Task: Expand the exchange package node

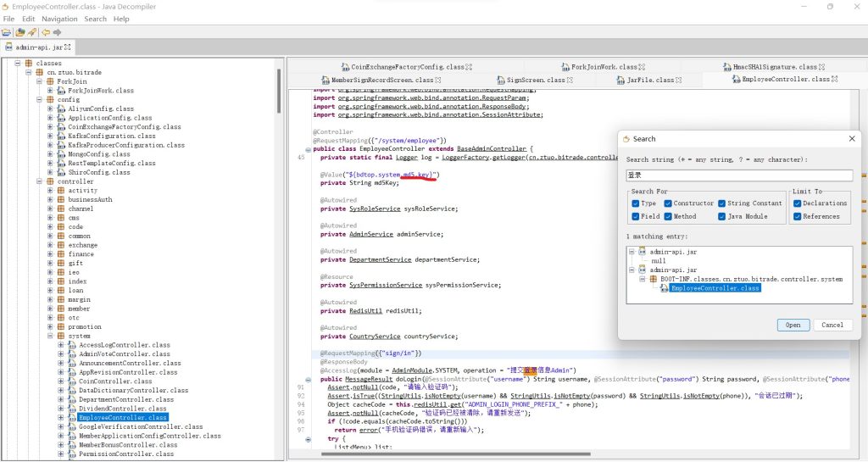Action: click(50, 245)
